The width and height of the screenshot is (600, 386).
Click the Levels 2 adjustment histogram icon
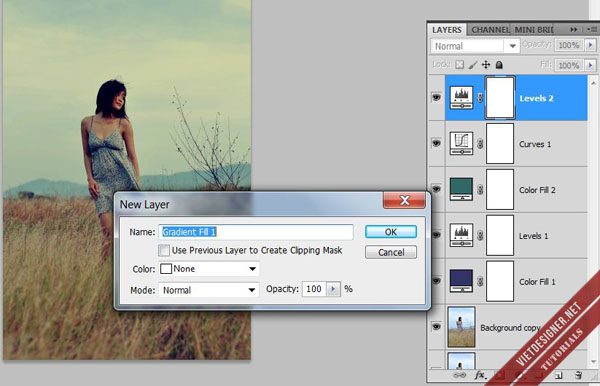461,97
